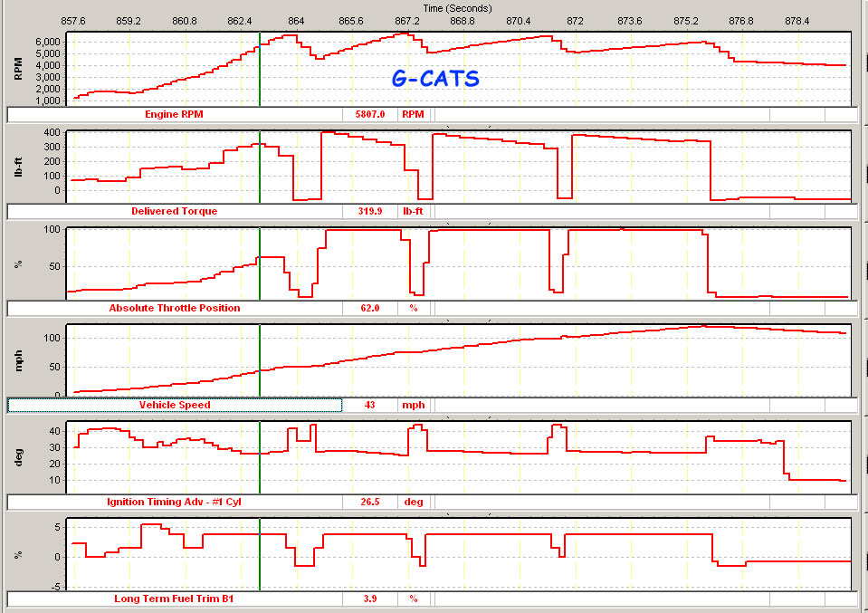Select the Long Term Fuel Trim B1 label
868x613 pixels.
click(x=175, y=599)
